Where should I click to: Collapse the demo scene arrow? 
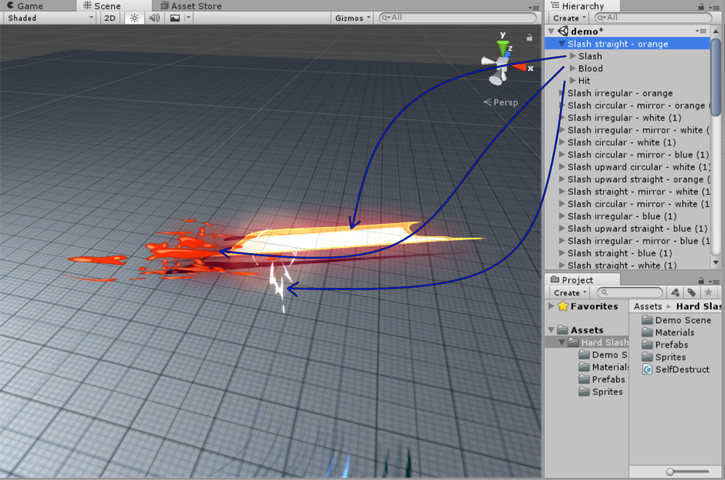tap(551, 31)
